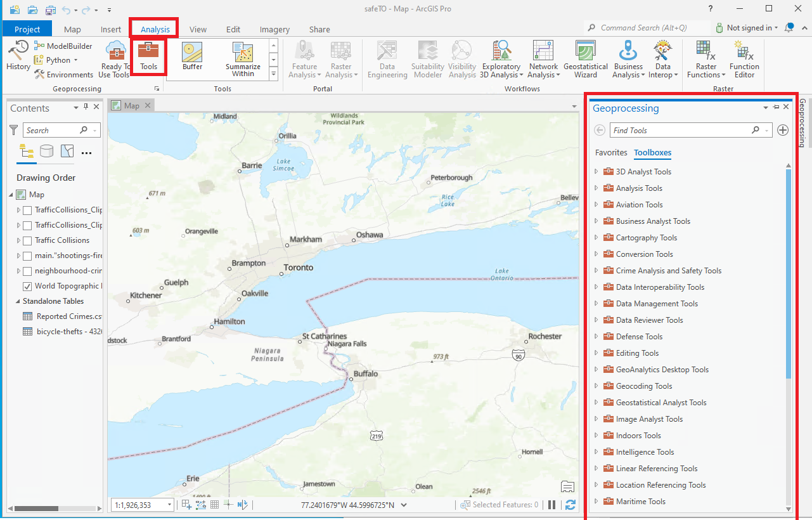
Task: Expand Analysis Tools toolbox
Action: click(596, 188)
